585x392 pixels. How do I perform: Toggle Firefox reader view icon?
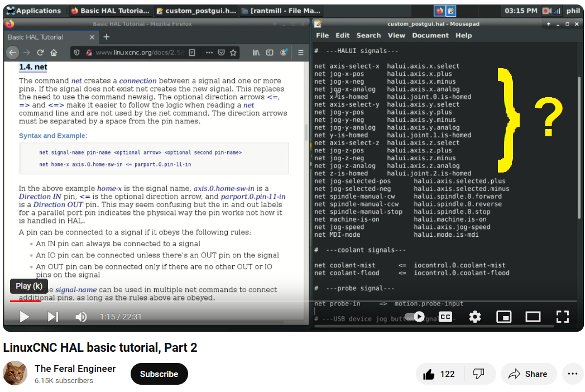click(192, 52)
